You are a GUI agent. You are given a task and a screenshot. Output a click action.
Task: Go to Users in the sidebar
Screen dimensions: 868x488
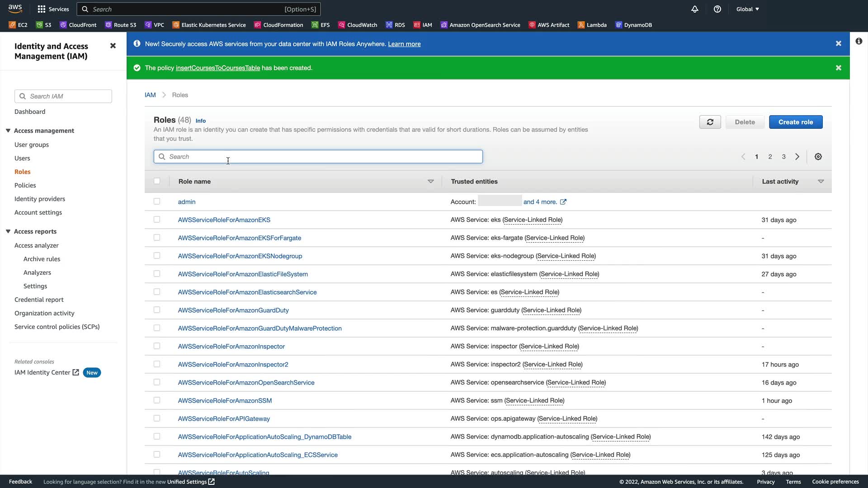pos(22,158)
